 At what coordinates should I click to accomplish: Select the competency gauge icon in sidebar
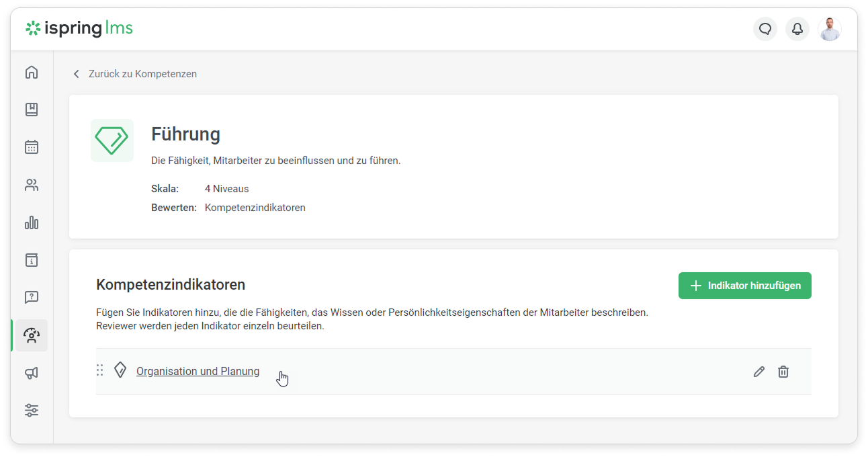[x=32, y=335]
